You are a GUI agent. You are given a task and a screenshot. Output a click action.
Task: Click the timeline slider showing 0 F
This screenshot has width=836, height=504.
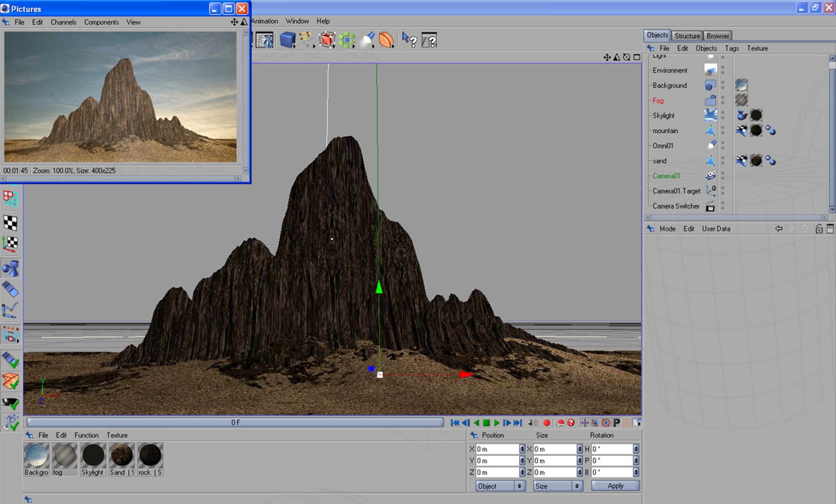click(235, 422)
